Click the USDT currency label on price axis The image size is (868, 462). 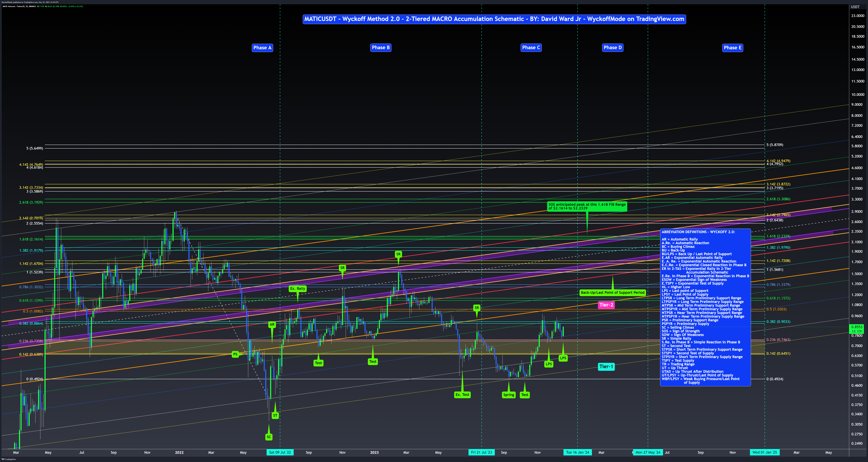(x=855, y=7)
